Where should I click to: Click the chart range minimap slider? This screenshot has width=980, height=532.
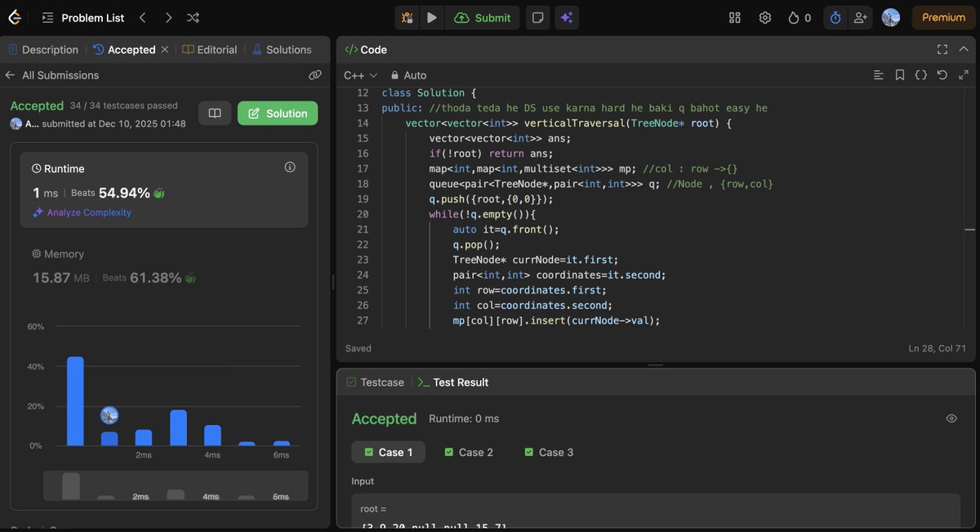point(176,485)
